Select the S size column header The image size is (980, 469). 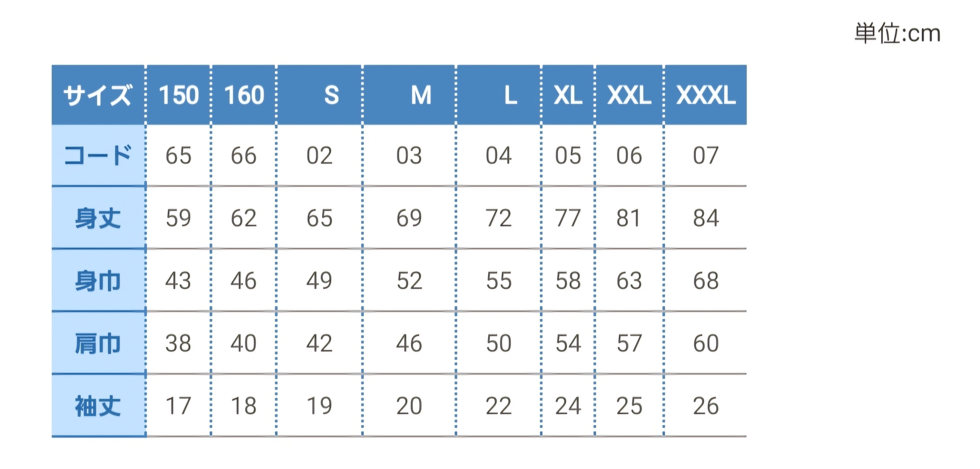click(x=331, y=95)
